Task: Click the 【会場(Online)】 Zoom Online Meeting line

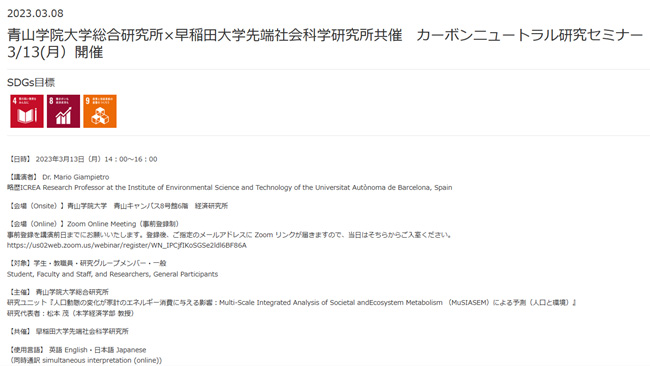Action: [x=94, y=224]
